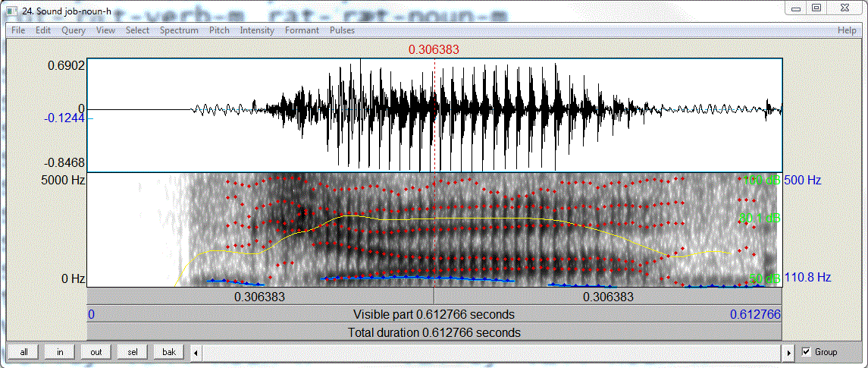Click the blue 500 Hz pitch ceiling label

[x=803, y=180]
